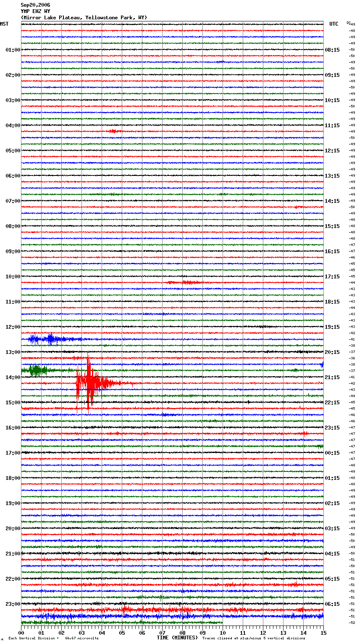Select the 15:00 MST hour label
This screenshot has height=644, width=357.
(x=13, y=403)
